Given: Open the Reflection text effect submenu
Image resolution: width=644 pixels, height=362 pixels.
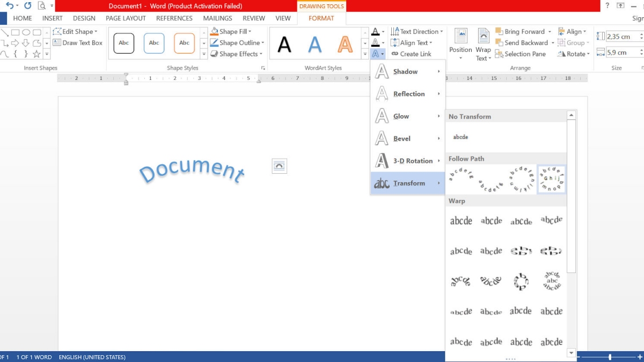Looking at the screenshot, I should (x=408, y=94).
